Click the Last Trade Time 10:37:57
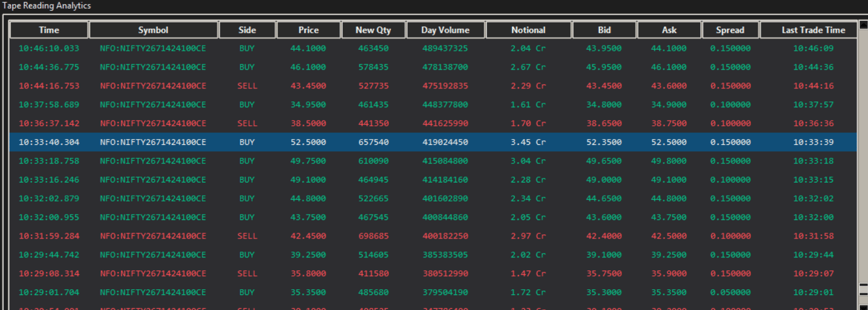This screenshot has height=310, width=868. click(x=813, y=105)
